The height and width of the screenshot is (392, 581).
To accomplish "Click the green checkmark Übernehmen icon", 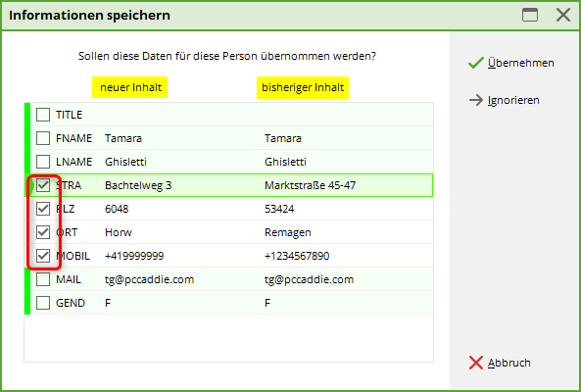I will point(476,63).
